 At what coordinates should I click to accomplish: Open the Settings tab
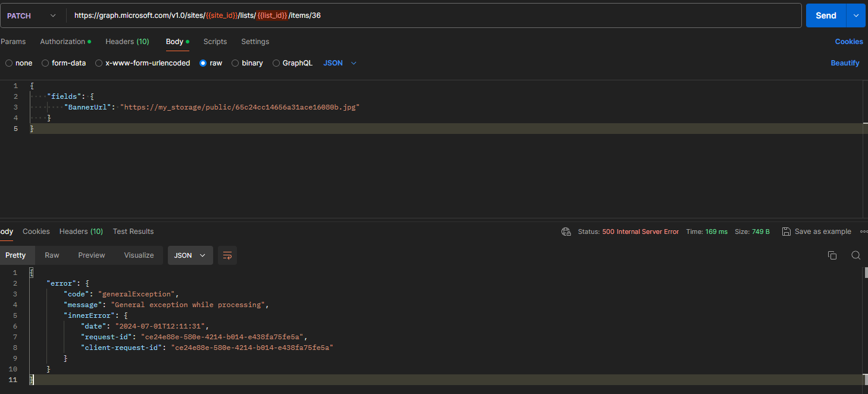click(x=255, y=42)
